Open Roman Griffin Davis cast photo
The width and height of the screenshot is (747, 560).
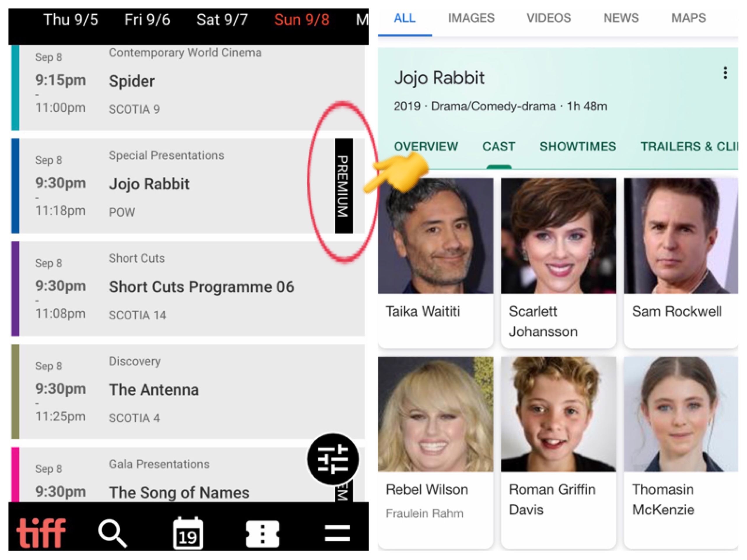[558, 414]
